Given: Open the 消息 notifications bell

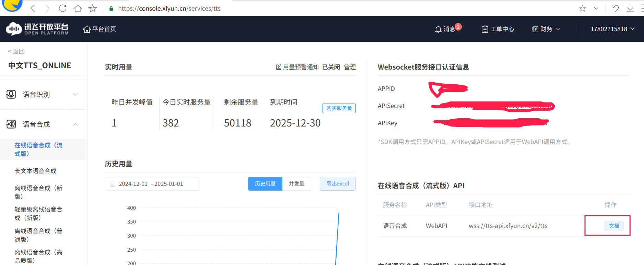Looking at the screenshot, I should click(438, 29).
